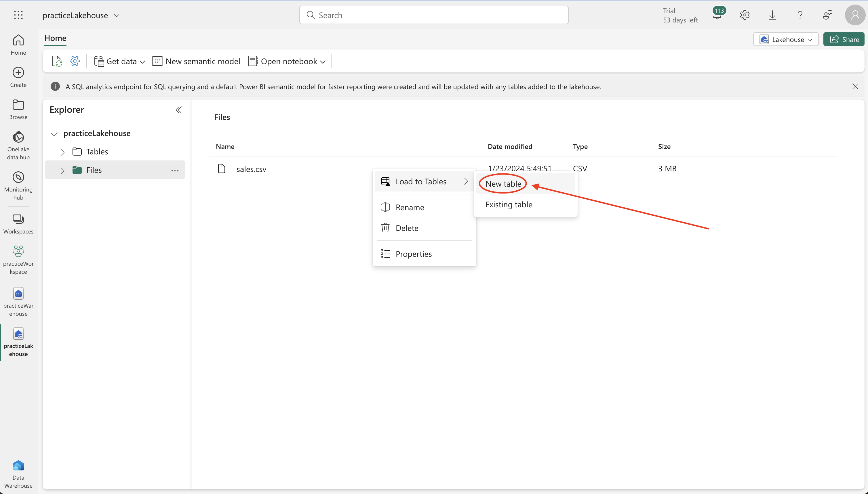Open the Lakehouse mode switcher
This screenshot has width=868, height=494.
pyautogui.click(x=785, y=39)
